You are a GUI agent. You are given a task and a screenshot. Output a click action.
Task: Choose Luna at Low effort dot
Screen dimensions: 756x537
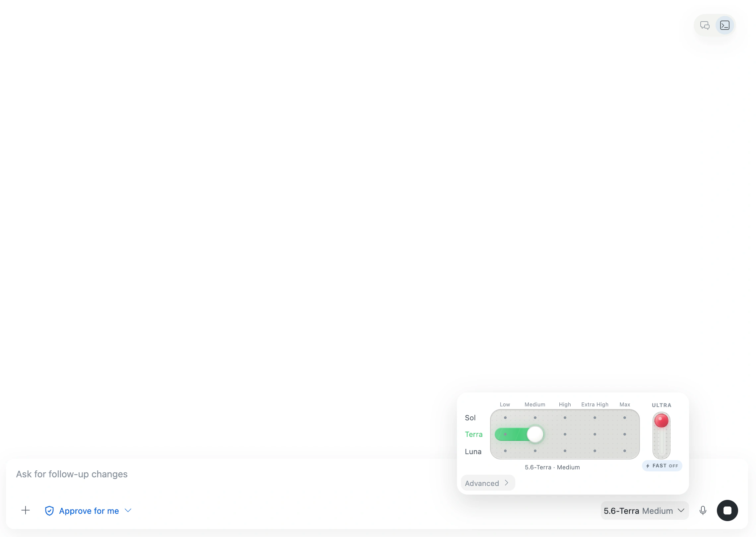[505, 451]
